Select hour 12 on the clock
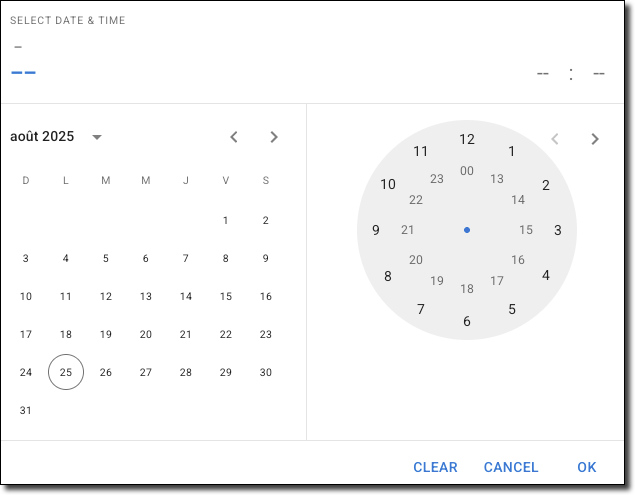635x495 pixels. (x=467, y=139)
